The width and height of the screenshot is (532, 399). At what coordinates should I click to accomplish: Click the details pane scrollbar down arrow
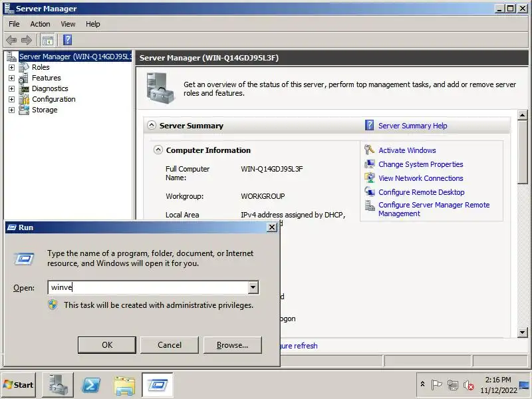click(x=523, y=332)
